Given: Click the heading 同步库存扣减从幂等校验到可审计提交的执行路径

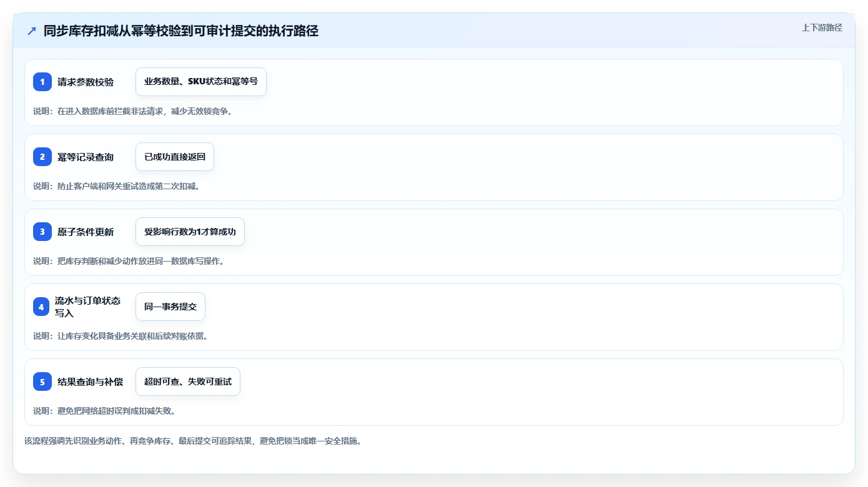Looking at the screenshot, I should click(x=181, y=31).
